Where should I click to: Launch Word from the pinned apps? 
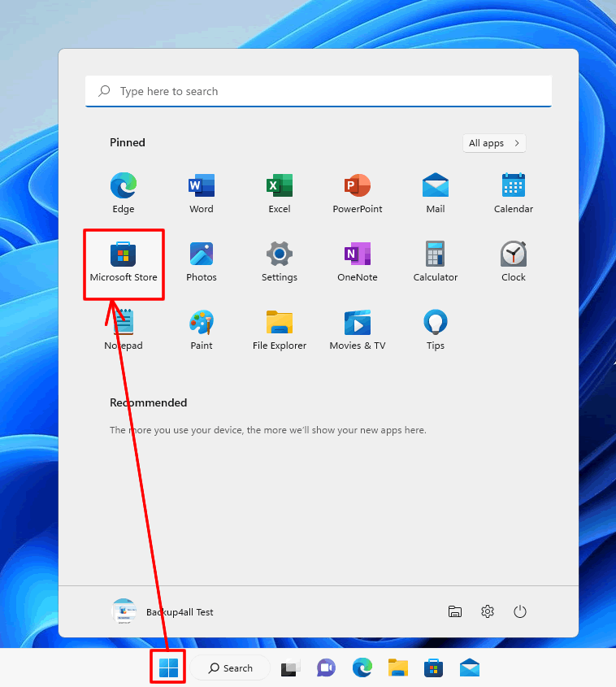point(202,193)
